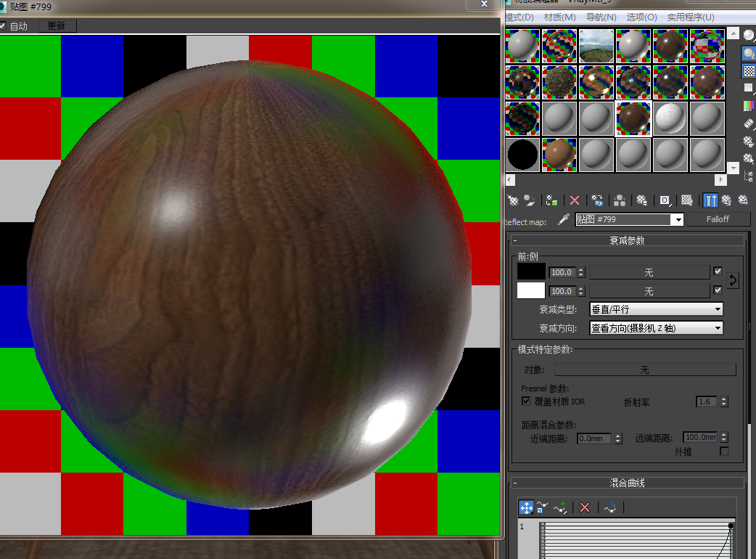Open the 材质(M) menu
Viewport: 756px width, 559px height.
559,17
